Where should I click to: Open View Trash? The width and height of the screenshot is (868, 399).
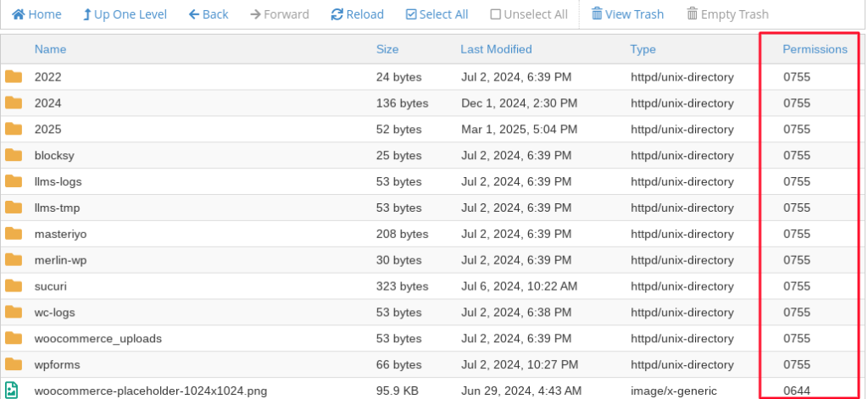point(627,14)
